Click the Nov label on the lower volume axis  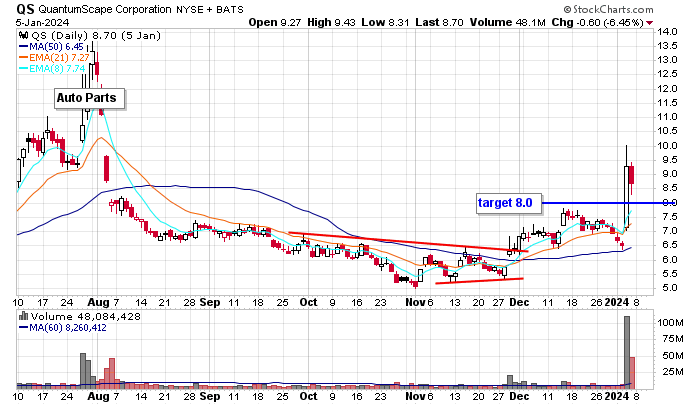pyautogui.click(x=415, y=396)
